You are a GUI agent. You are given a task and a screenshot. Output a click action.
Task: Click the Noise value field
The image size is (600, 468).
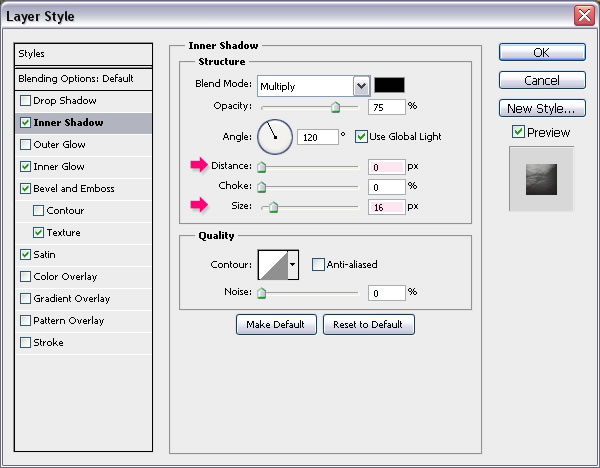(386, 293)
